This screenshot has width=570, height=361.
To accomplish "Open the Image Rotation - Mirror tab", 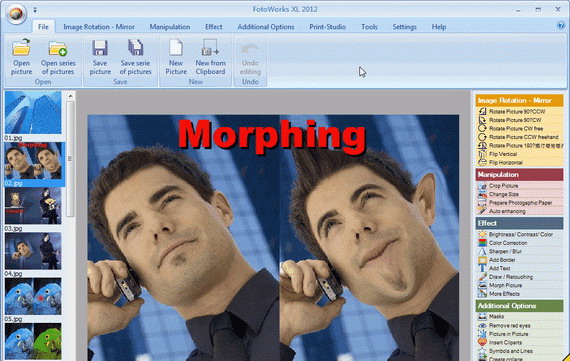I will pos(99,27).
